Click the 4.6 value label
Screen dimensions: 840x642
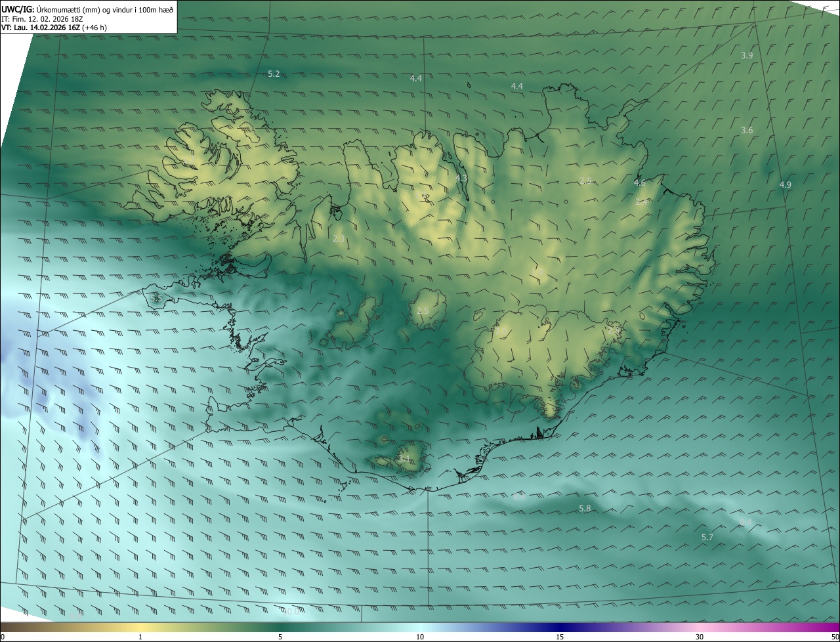point(639,183)
